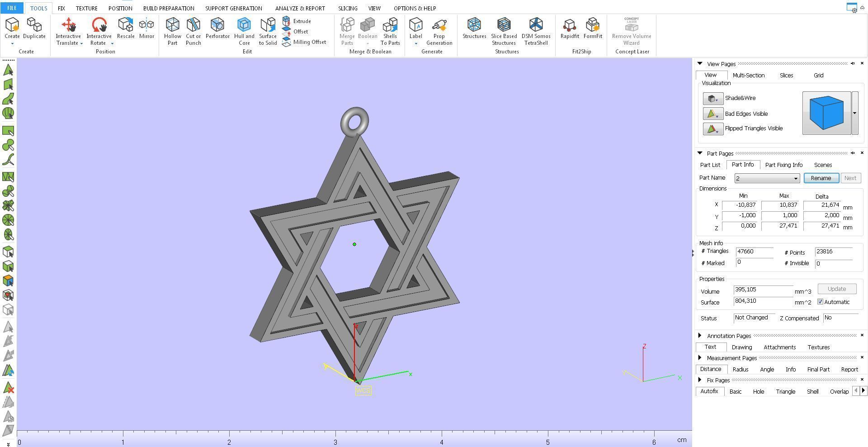Collapse the View Pages panel
Viewport: 868px width, 447px height.
[x=700, y=64]
